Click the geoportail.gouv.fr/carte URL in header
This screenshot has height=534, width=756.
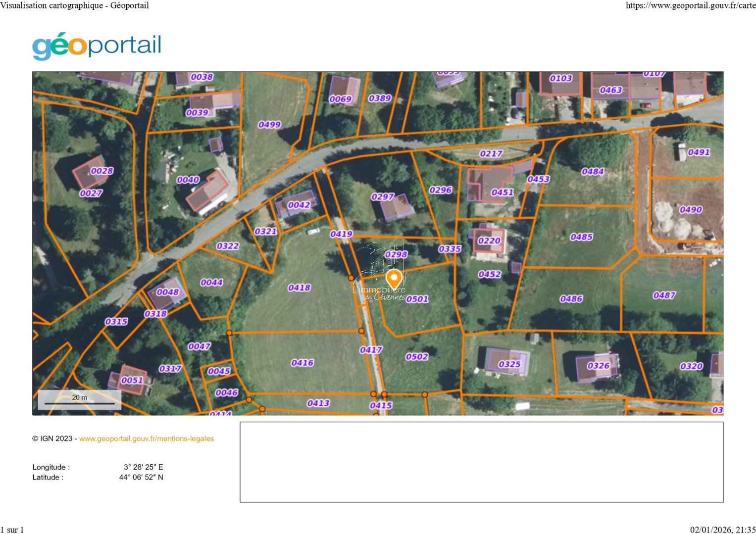pos(690,5)
